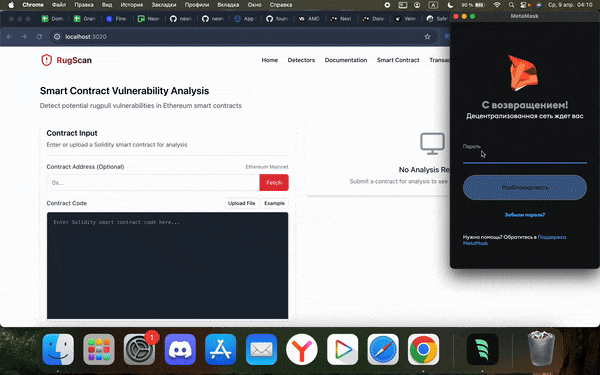Click the bookmark star in address bar

coord(427,37)
